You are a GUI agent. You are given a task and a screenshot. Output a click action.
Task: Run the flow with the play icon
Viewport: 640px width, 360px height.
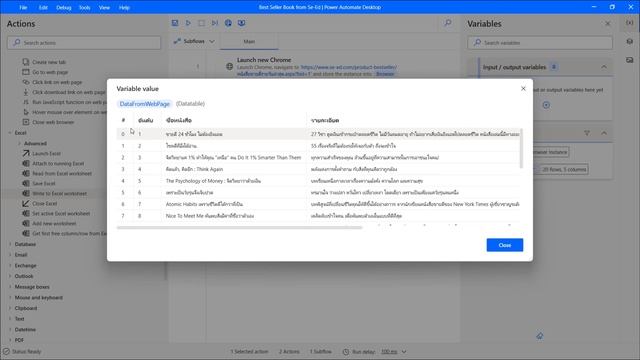click(188, 23)
